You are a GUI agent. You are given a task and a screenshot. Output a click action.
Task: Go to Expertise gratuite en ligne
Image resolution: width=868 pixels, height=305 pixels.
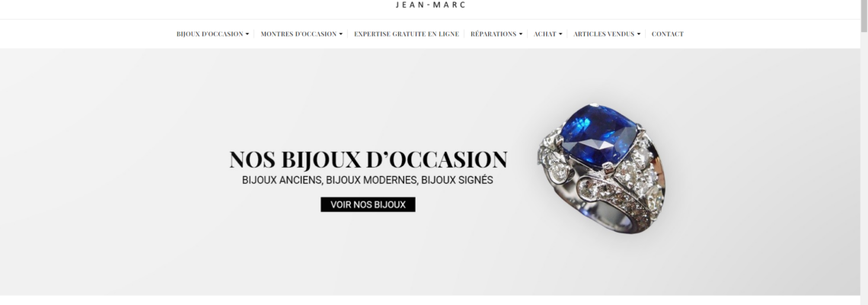point(407,34)
